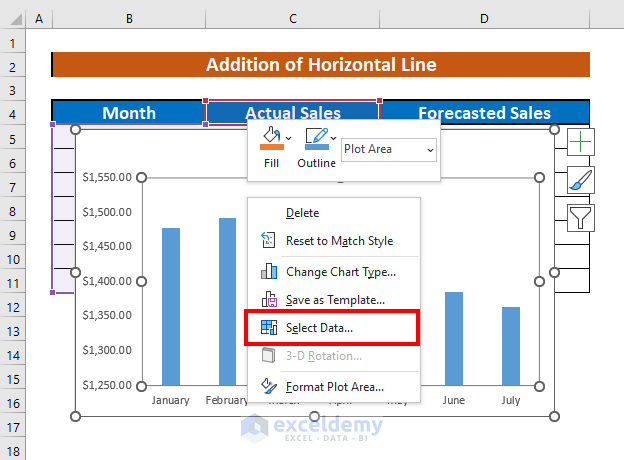This screenshot has height=460, width=624.
Task: Click the $1,250.00 axis label
Action: [x=107, y=385]
